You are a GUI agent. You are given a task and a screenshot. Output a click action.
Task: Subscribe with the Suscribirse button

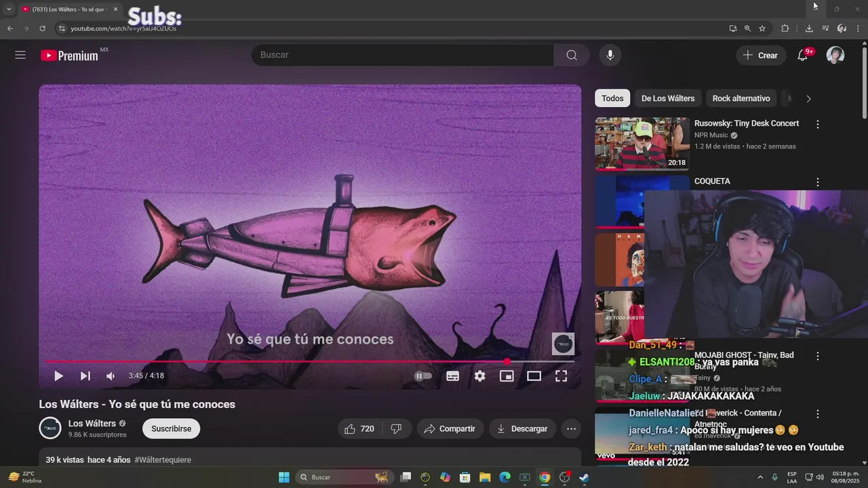pos(171,429)
